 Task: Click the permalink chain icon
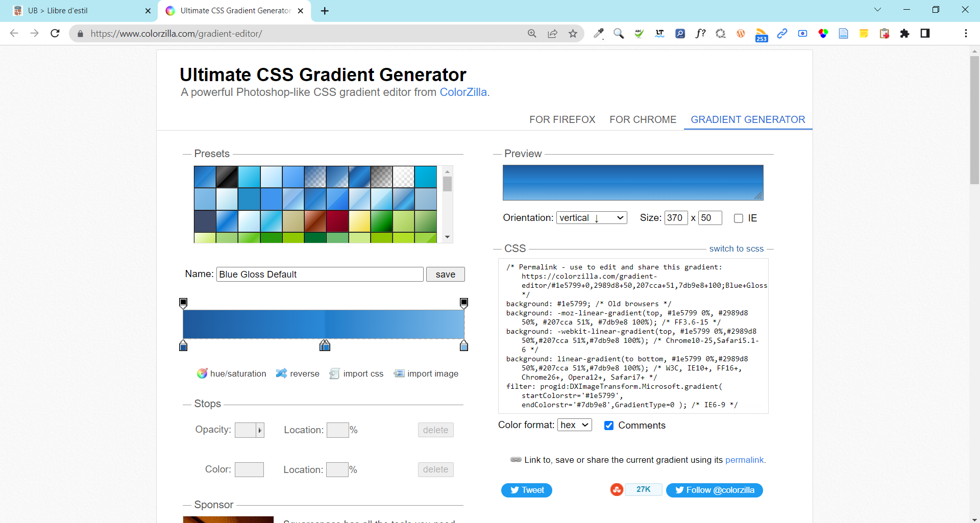click(515, 459)
